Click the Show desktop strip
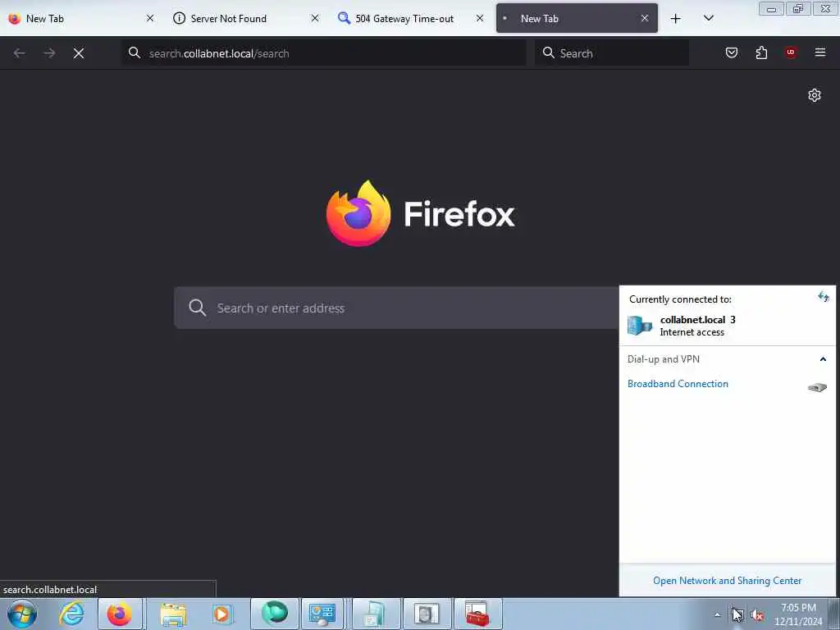The width and height of the screenshot is (840, 630). pos(834,614)
